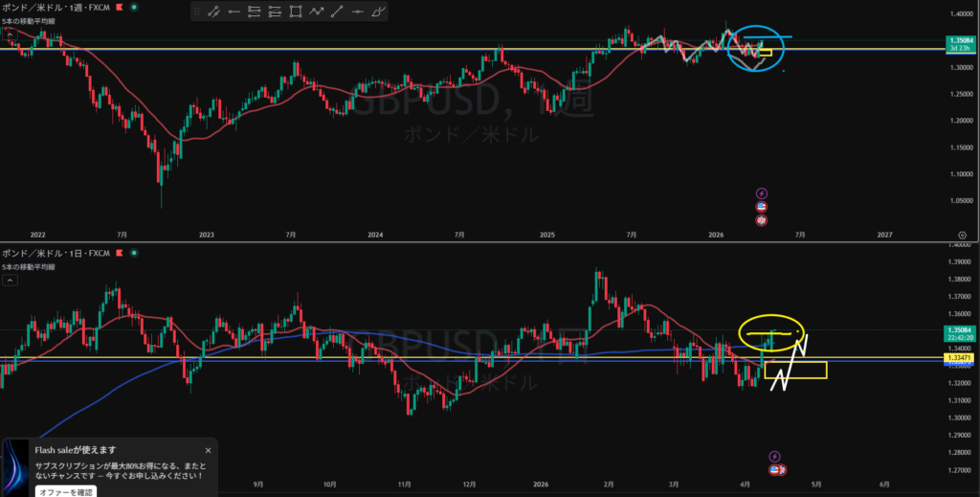Image resolution: width=980 pixels, height=497 pixels.
Task: Click the red flag on the weekly chart title
Action: [x=117, y=6]
